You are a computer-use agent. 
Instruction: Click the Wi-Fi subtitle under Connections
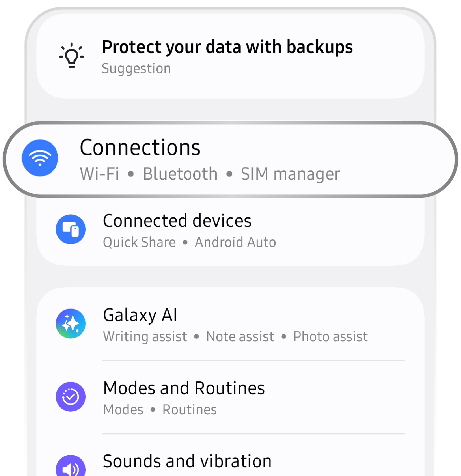(99, 174)
